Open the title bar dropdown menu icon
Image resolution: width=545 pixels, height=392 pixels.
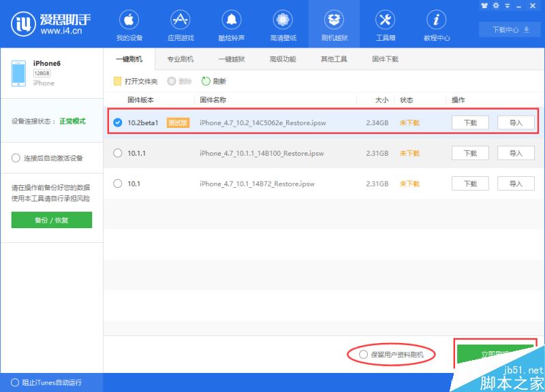click(x=508, y=6)
